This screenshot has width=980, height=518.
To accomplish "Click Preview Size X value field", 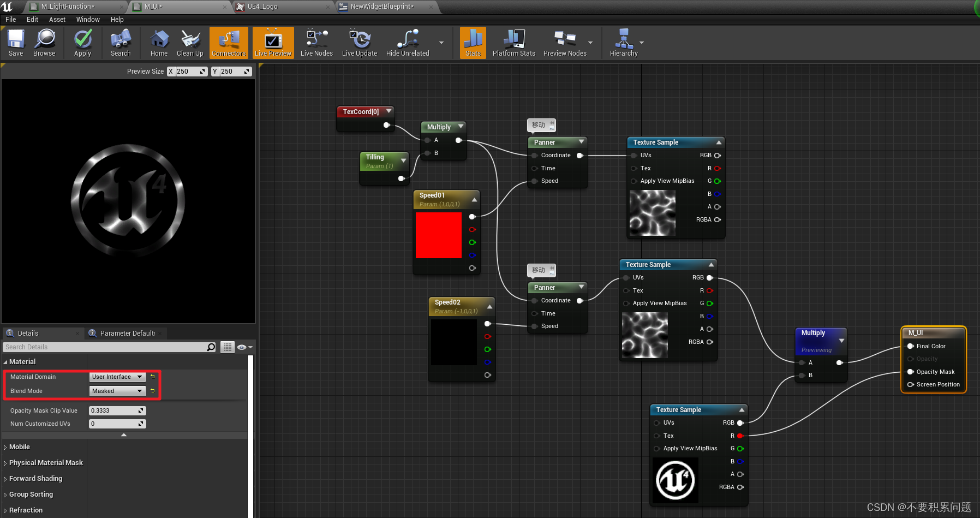I will click(x=187, y=72).
